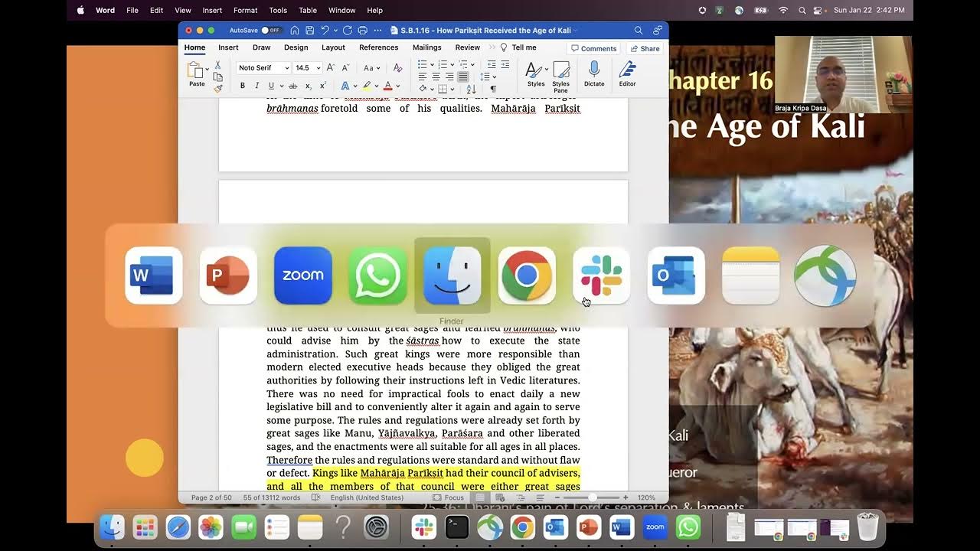980x551 pixels.
Task: Click the Format Painter brush icon
Action: tap(217, 88)
